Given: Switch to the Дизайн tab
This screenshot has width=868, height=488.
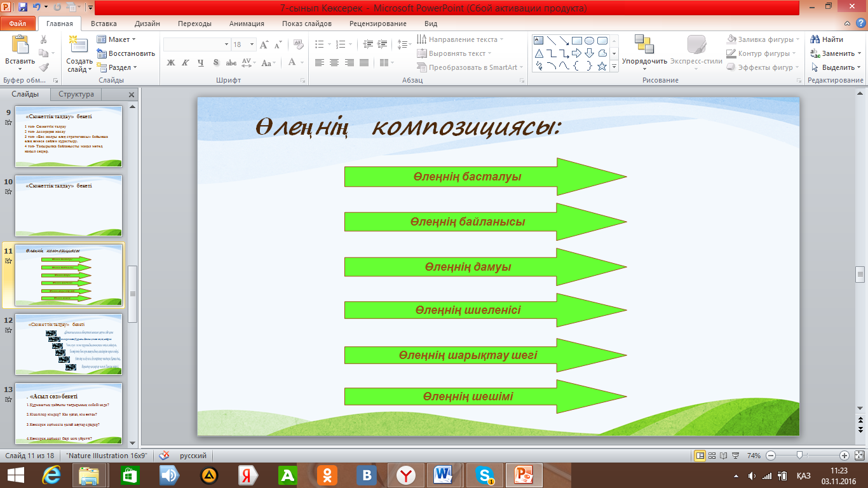Looking at the screenshot, I should pyautogui.click(x=147, y=24).
